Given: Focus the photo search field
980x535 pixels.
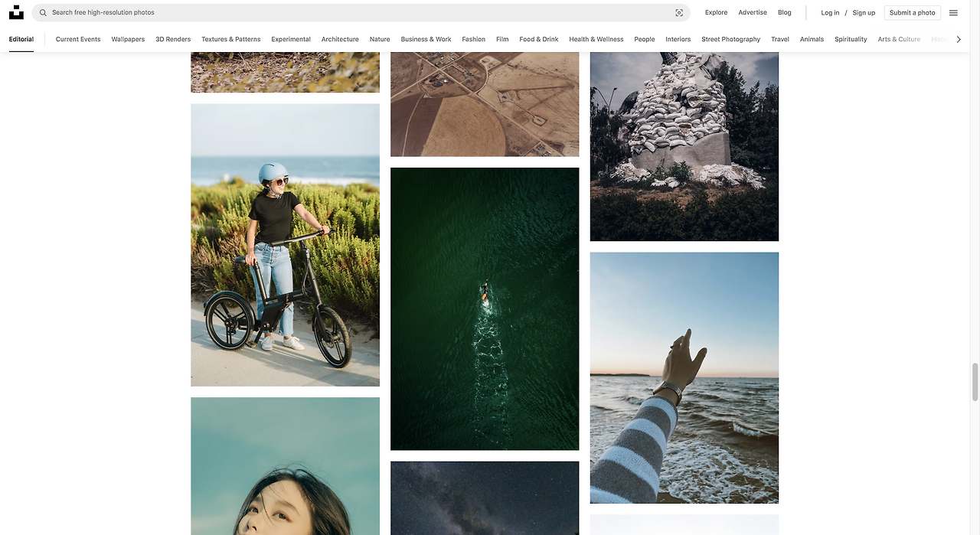Looking at the screenshot, I should (361, 13).
